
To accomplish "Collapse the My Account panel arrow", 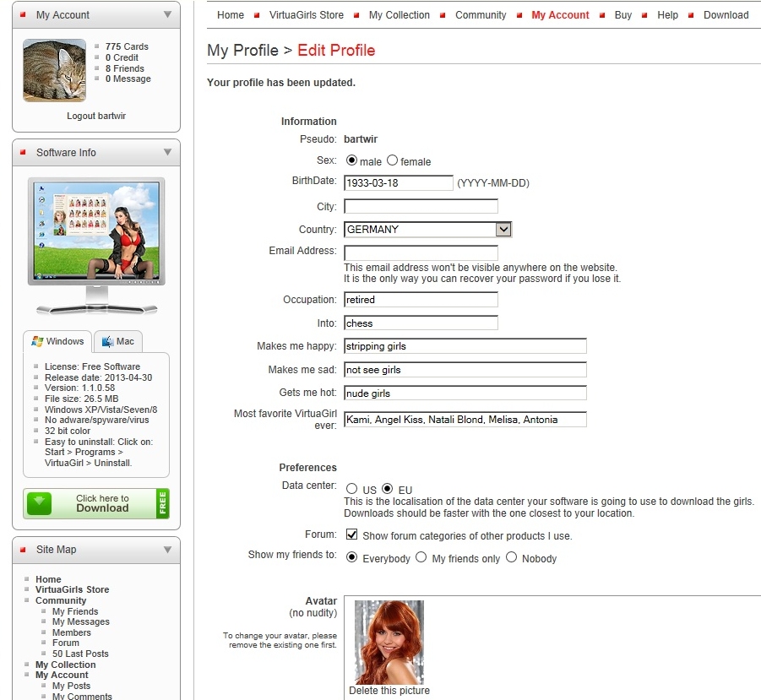I will [x=167, y=15].
